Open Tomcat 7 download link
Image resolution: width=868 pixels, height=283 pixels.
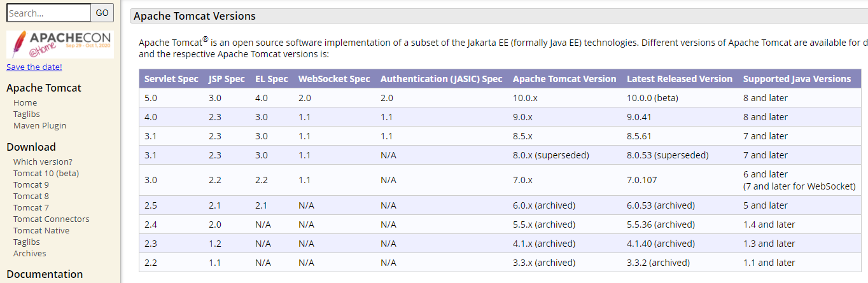point(31,207)
